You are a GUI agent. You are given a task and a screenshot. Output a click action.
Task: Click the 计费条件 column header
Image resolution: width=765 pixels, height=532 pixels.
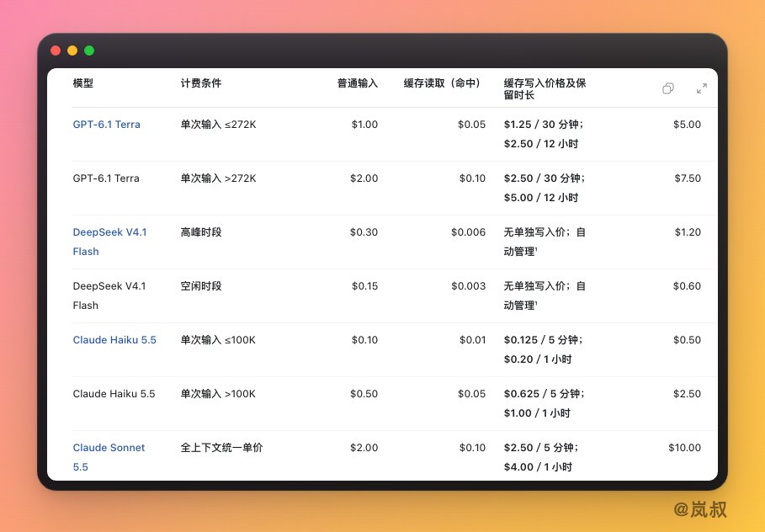coord(201,83)
